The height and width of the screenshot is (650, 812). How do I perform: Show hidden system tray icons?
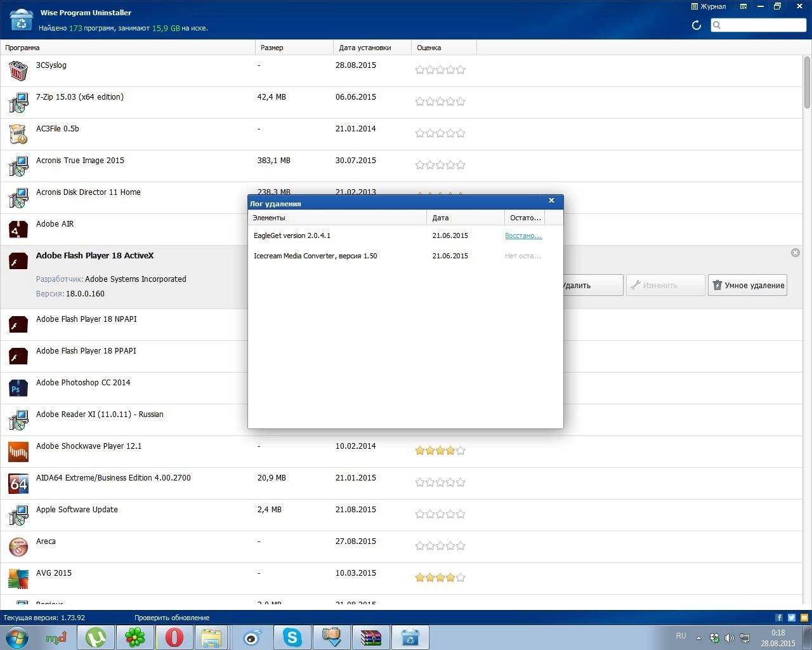(699, 638)
